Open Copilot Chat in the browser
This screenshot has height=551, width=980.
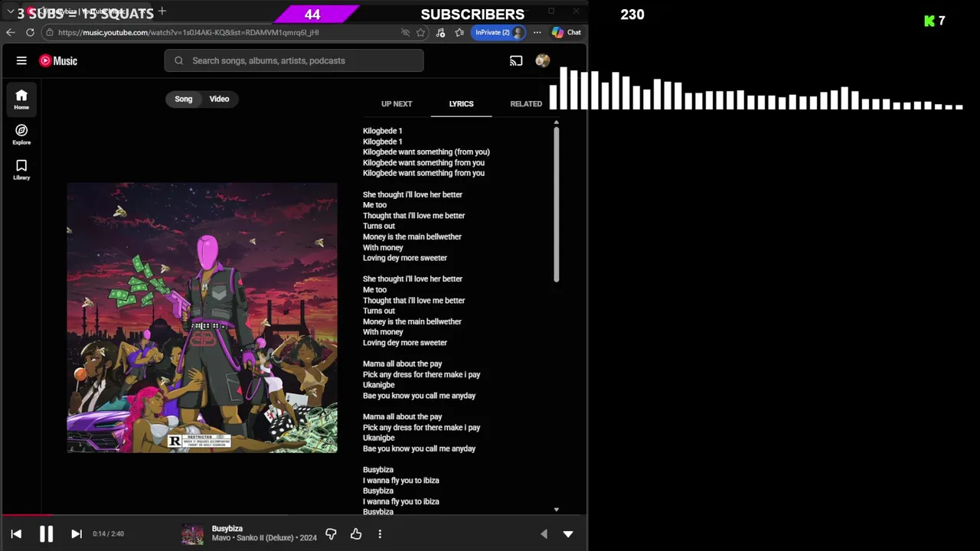point(567,32)
